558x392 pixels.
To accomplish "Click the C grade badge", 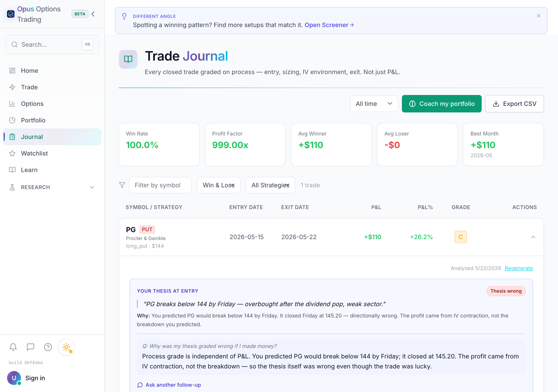I will point(461,237).
